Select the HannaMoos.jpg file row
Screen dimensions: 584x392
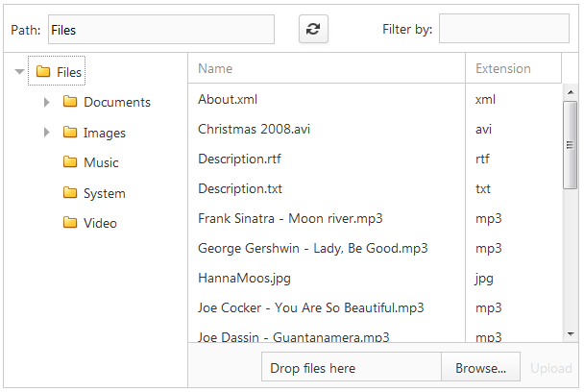375,278
